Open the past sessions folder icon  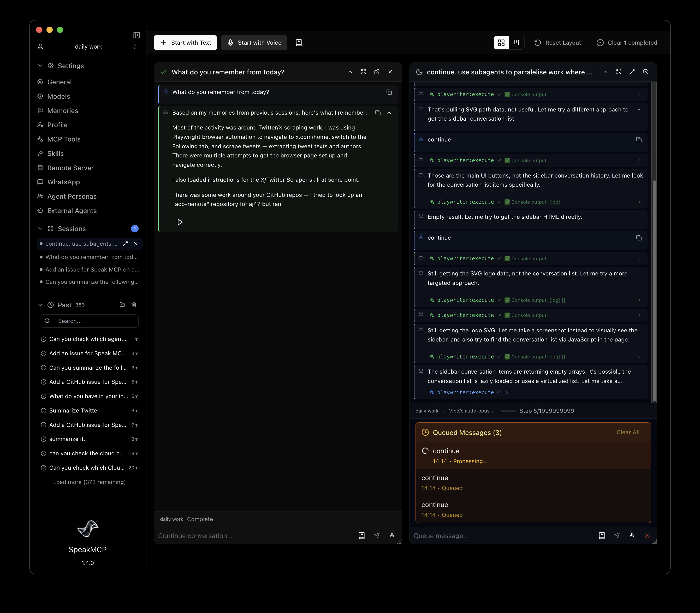(122, 305)
